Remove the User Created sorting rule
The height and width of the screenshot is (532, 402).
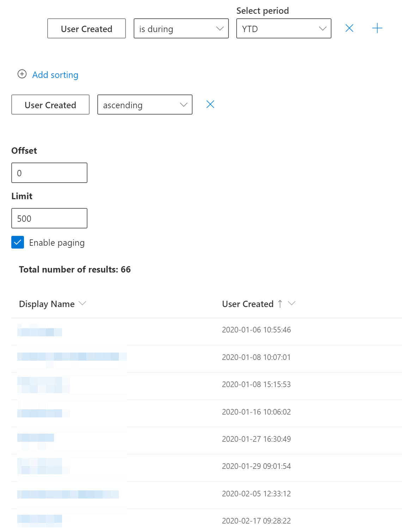[x=210, y=104]
